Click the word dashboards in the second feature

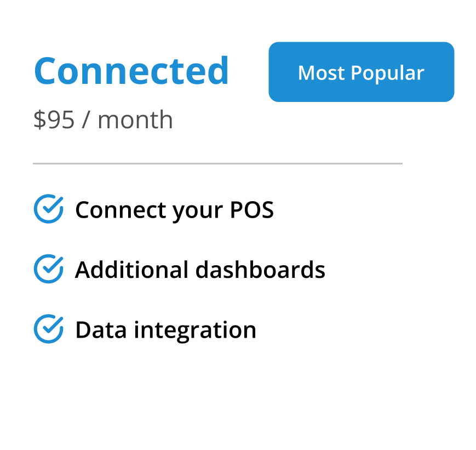260,270
